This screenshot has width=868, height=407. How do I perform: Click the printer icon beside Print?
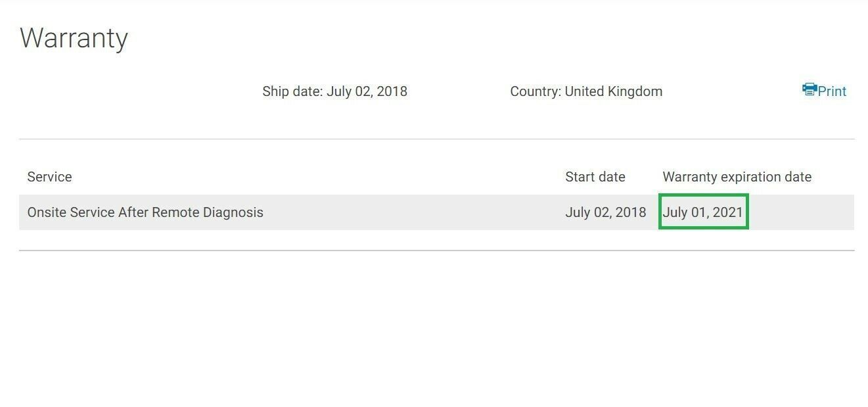tap(810, 89)
